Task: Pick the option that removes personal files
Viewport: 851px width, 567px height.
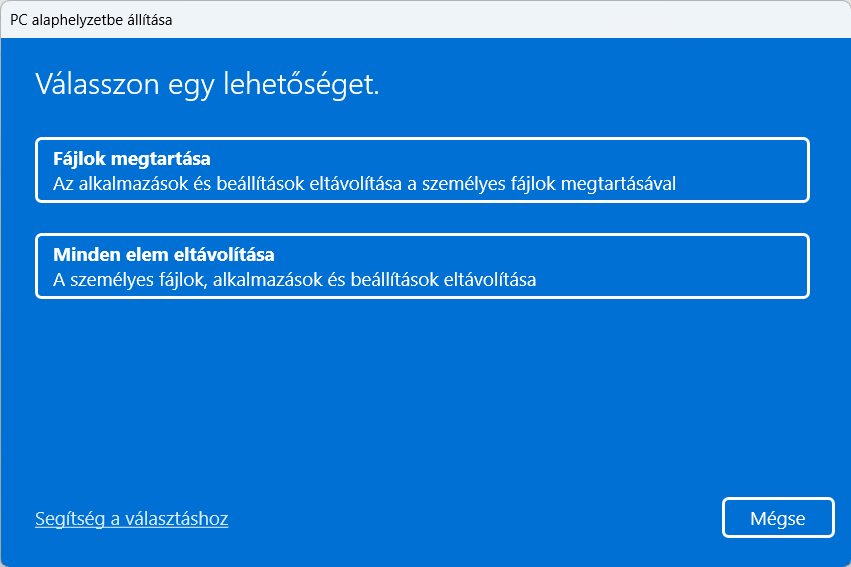Action: click(422, 266)
